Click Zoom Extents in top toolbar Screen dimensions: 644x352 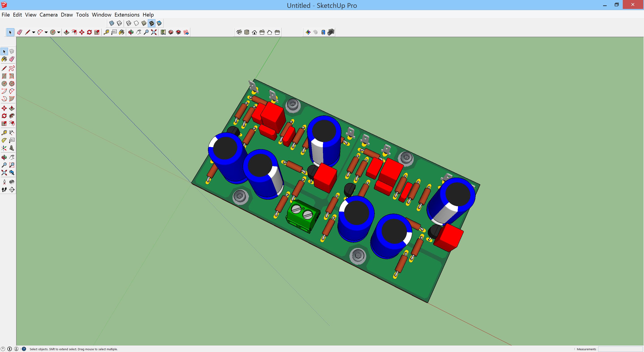coord(154,32)
